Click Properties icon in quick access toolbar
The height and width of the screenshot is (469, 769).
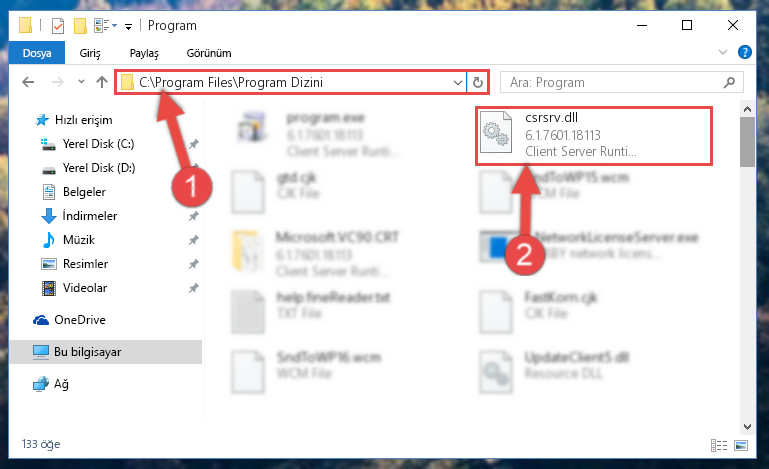[57, 26]
